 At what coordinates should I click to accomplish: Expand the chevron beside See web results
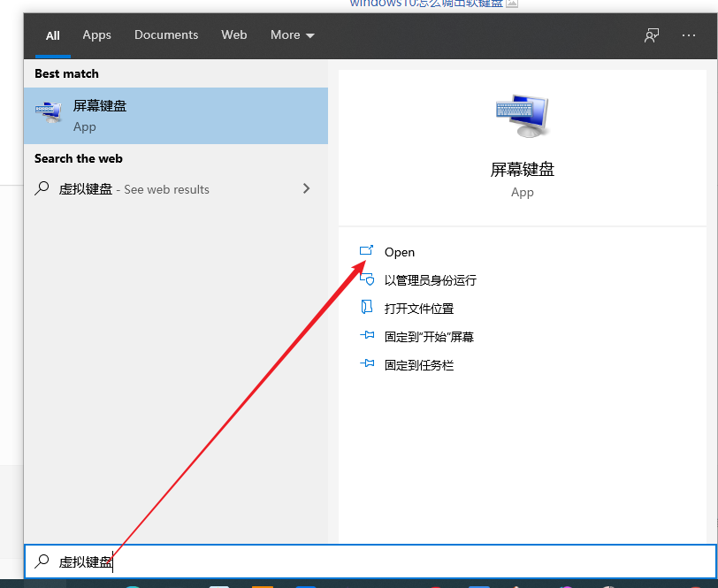coord(306,188)
